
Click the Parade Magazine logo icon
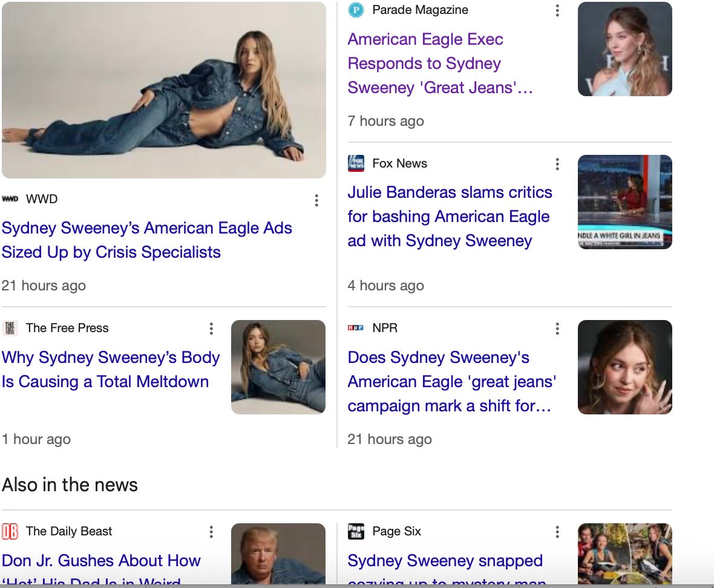pos(356,10)
